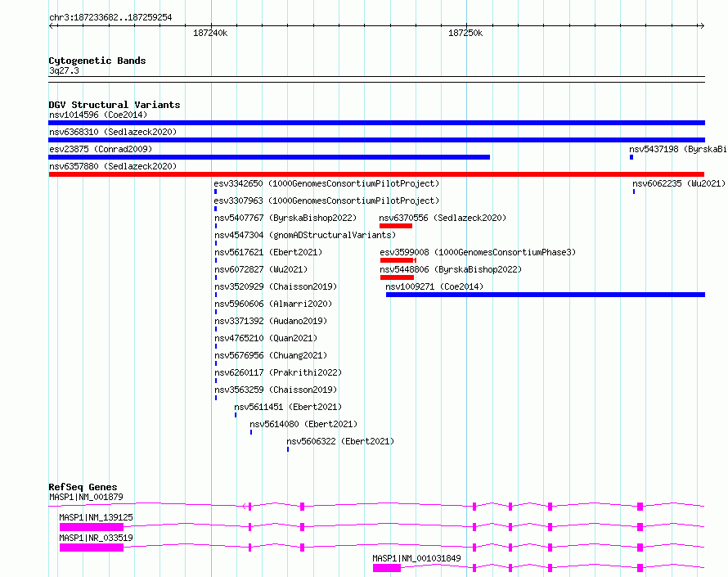728x577 pixels.
Task: Open variant nsv6260117 (Prakrithi2022)
Action: pos(278,372)
